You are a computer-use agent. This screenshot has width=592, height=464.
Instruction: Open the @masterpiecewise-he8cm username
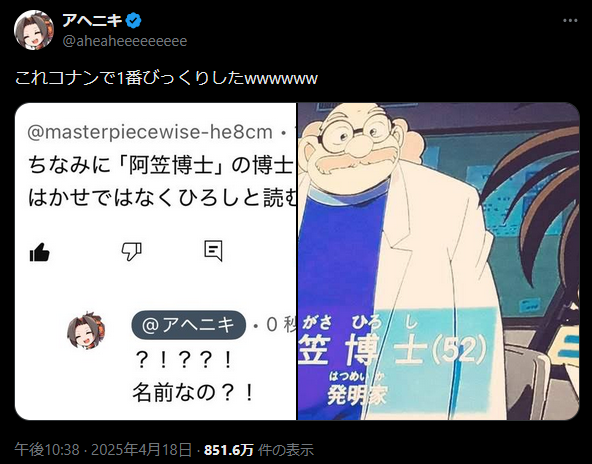tap(150, 132)
